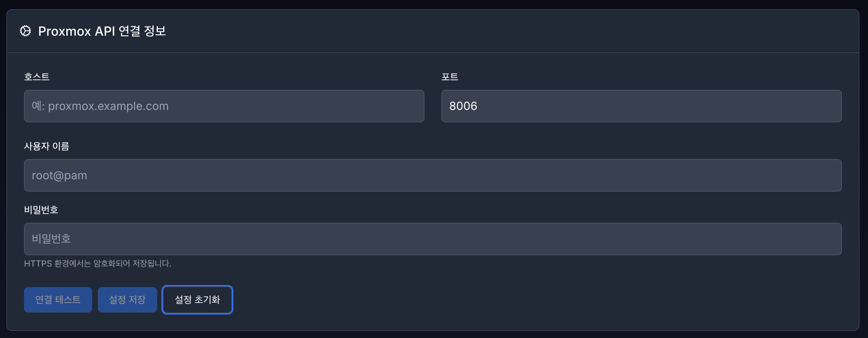868x338 pixels.
Task: Click the connection test button
Action: (x=58, y=299)
